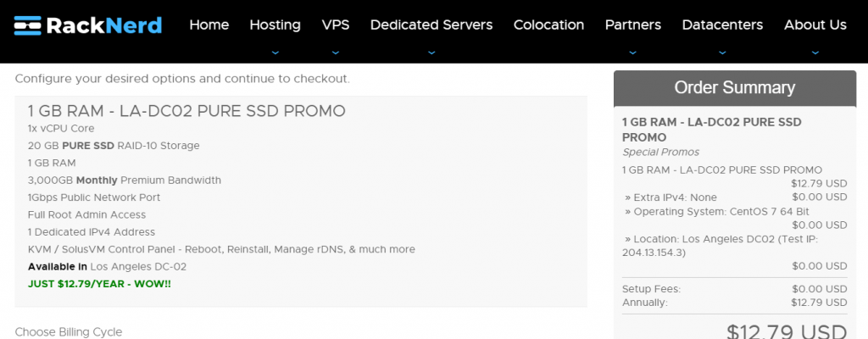Open the About Us menu

point(815,25)
